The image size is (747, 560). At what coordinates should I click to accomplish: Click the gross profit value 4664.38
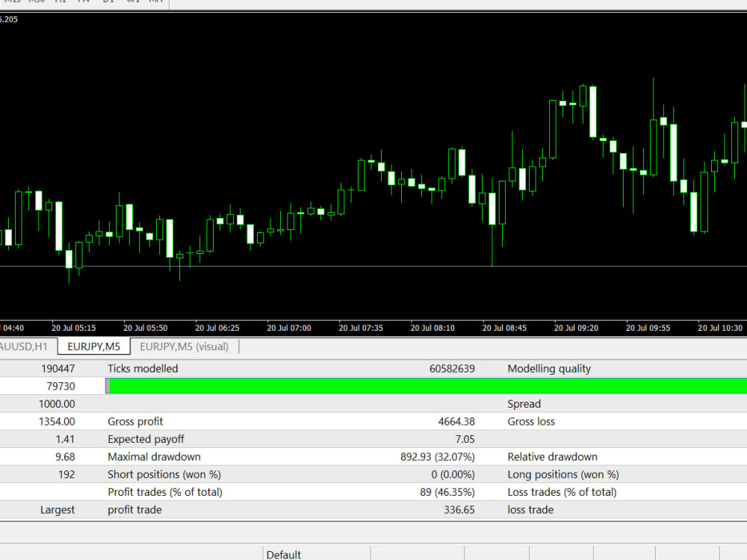(456, 421)
